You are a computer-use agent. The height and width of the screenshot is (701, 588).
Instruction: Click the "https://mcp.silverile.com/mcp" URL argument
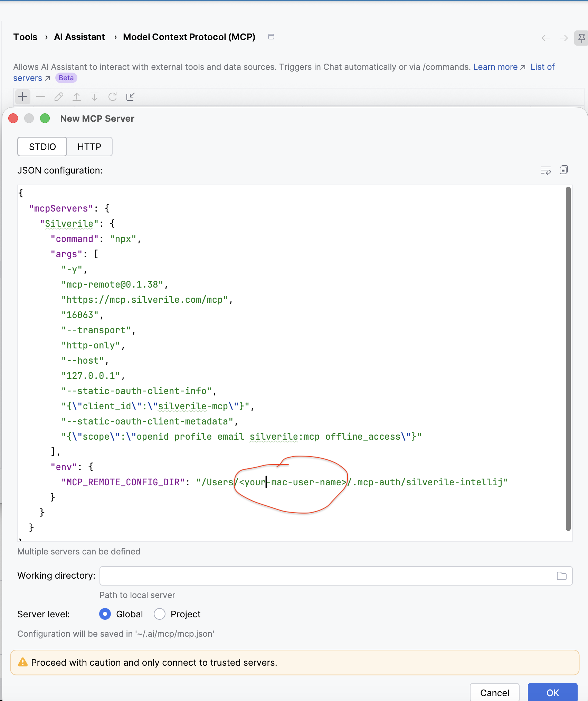pyautogui.click(x=144, y=300)
